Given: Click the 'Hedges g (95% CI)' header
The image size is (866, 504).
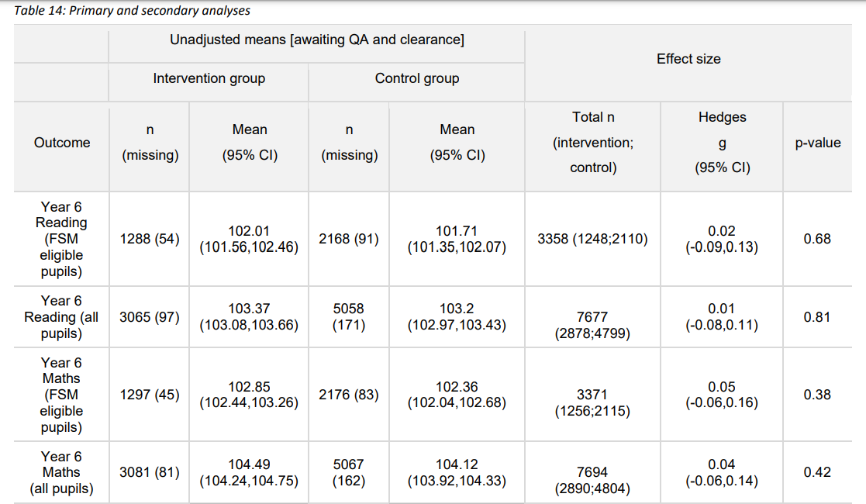Looking at the screenshot, I should [723, 143].
